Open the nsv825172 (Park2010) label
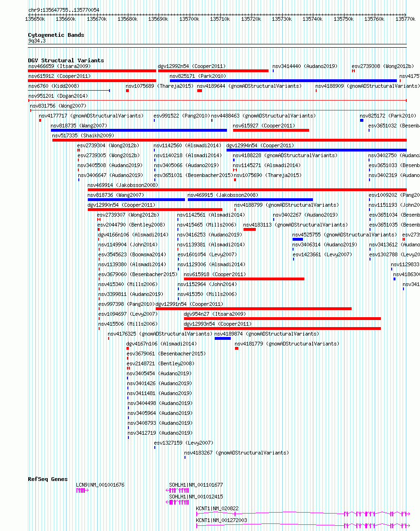The image size is (420, 531). click(x=388, y=116)
